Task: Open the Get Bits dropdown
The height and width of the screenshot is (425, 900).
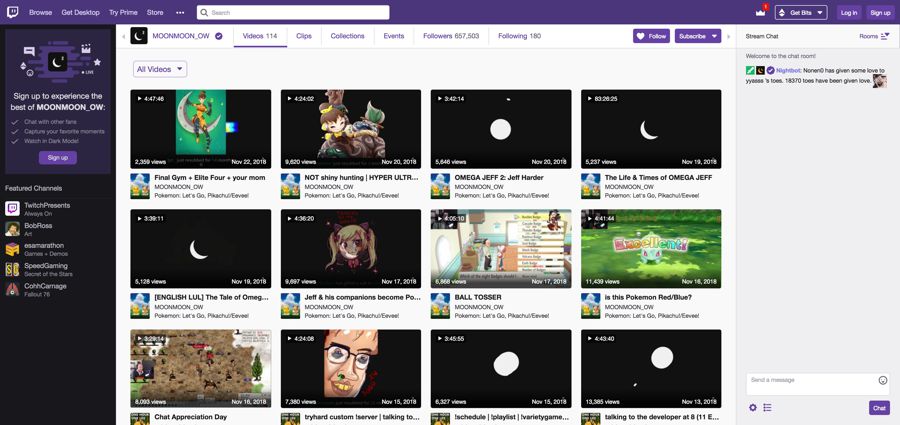Action: tap(801, 12)
